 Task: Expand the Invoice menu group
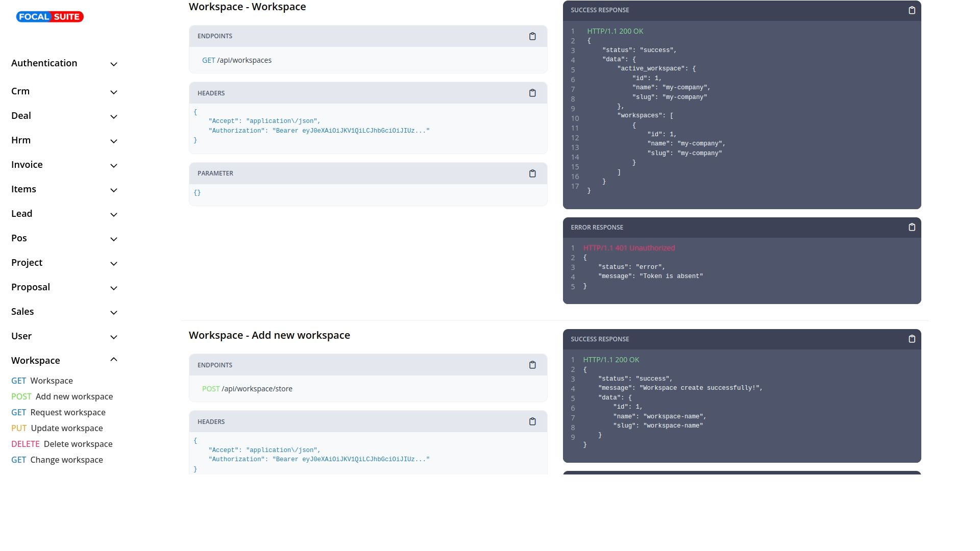[x=64, y=165]
